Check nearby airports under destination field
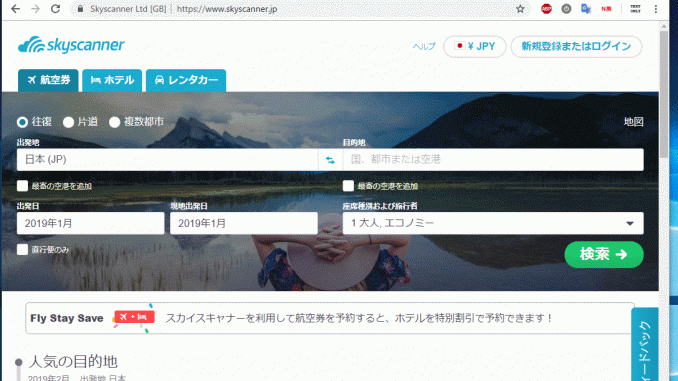Viewport: 678px width, 381px height. (348, 186)
